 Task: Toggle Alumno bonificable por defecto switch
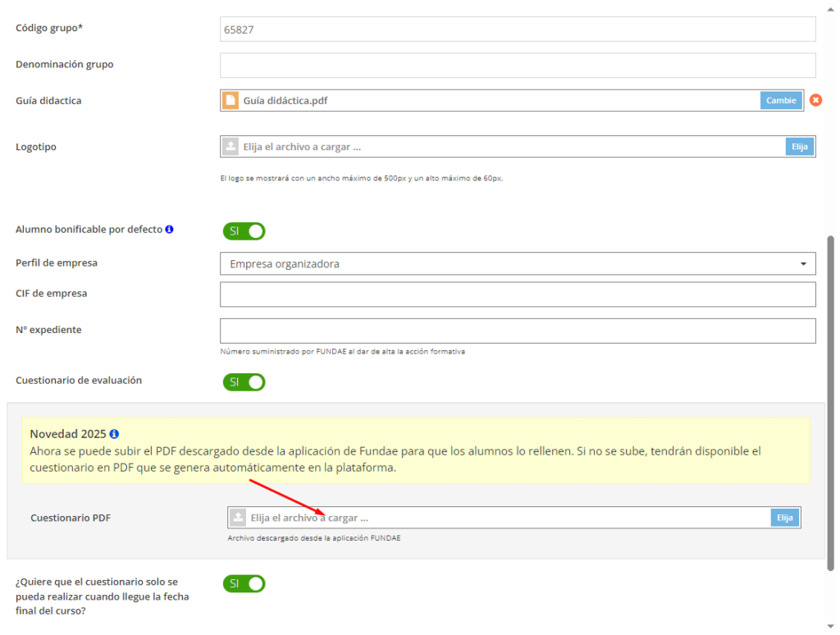(244, 231)
